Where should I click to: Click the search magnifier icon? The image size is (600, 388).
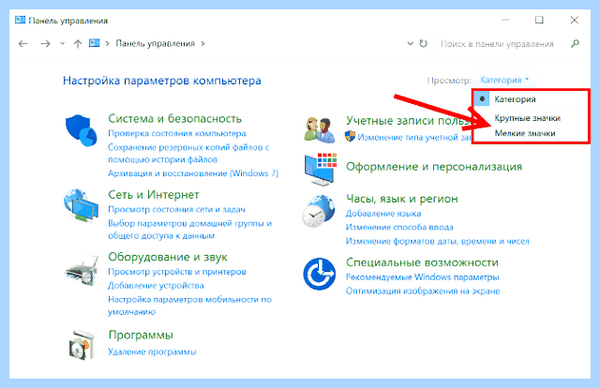click(x=575, y=44)
